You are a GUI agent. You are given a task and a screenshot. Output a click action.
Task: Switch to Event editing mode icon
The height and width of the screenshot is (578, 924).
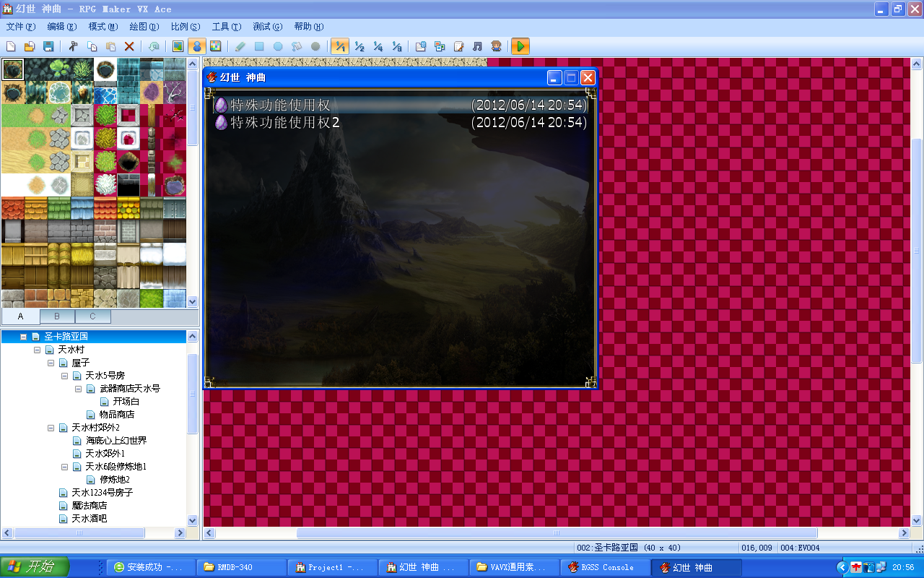pyautogui.click(x=196, y=46)
